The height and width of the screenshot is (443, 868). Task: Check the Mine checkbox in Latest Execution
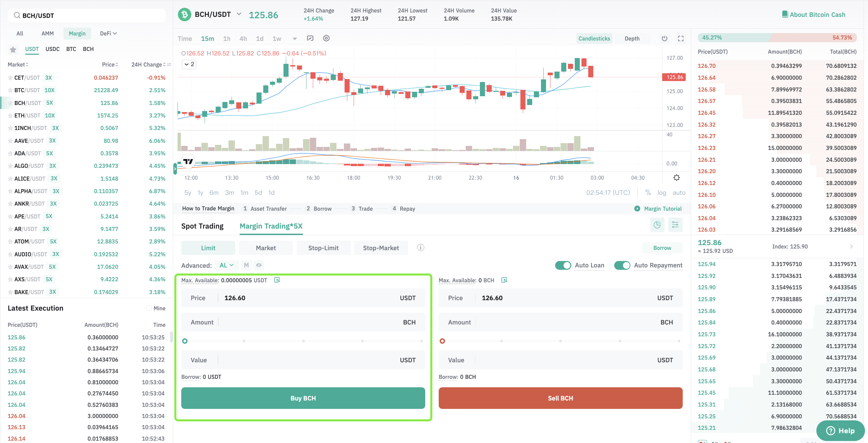pyautogui.click(x=148, y=308)
